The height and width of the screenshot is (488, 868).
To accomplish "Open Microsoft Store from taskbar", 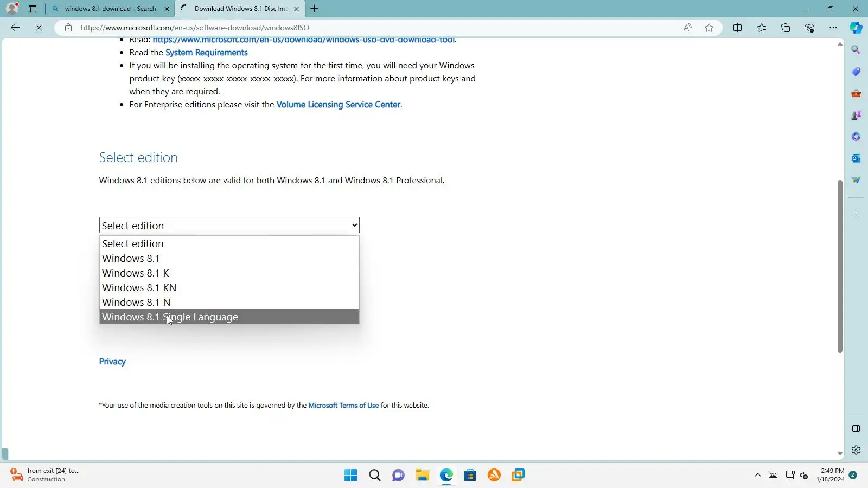I will pyautogui.click(x=470, y=476).
